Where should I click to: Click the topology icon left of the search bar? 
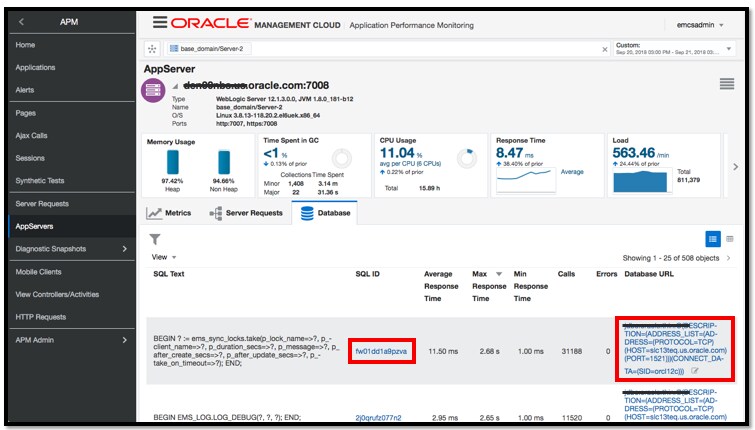click(152, 49)
